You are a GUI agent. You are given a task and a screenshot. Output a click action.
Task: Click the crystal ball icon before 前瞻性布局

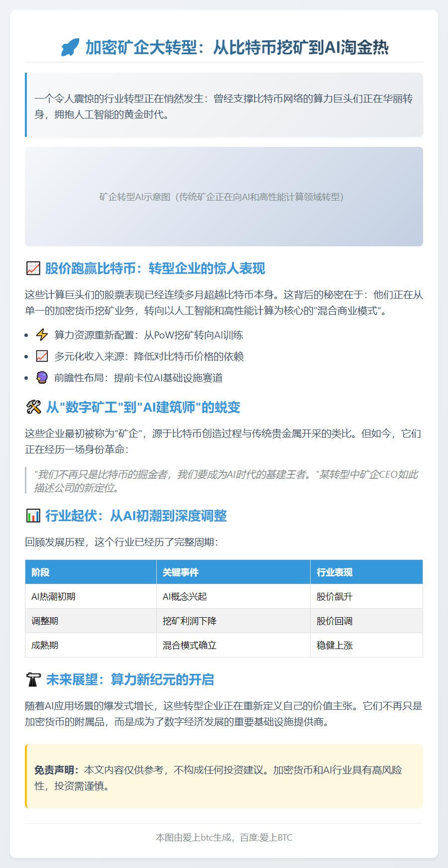tap(42, 378)
